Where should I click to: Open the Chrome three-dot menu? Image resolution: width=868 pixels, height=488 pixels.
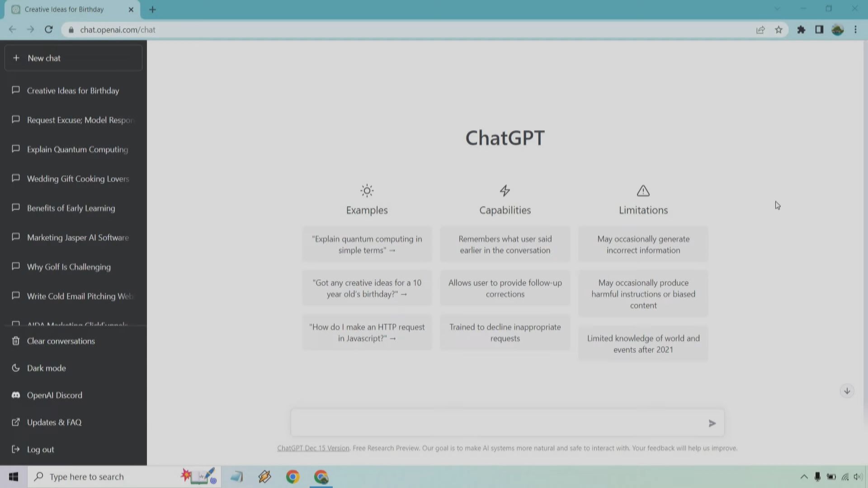855,30
